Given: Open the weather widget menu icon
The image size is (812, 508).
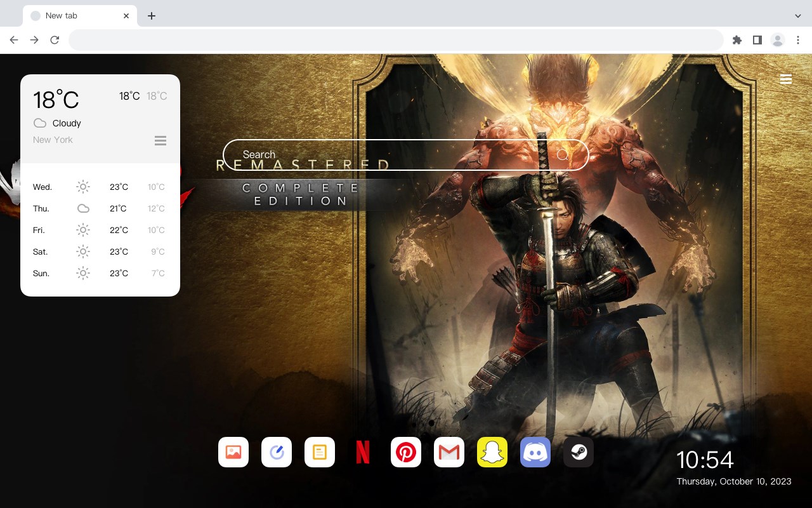Looking at the screenshot, I should 160,140.
